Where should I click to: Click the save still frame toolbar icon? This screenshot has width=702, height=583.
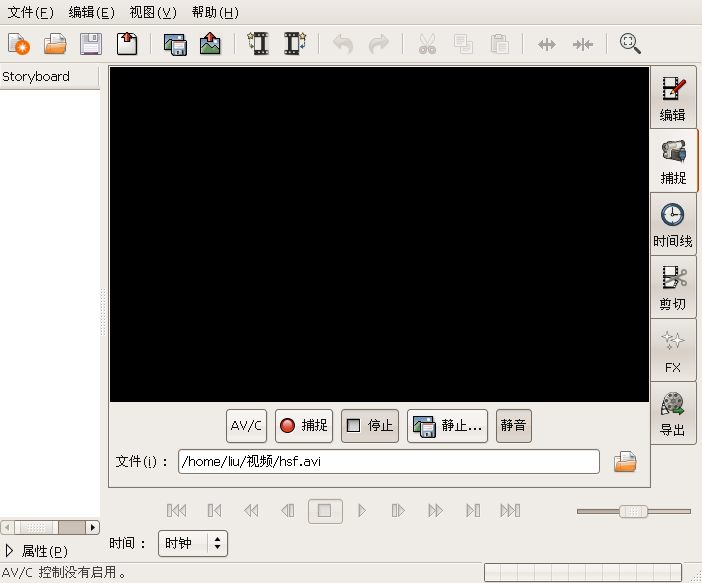[176, 44]
